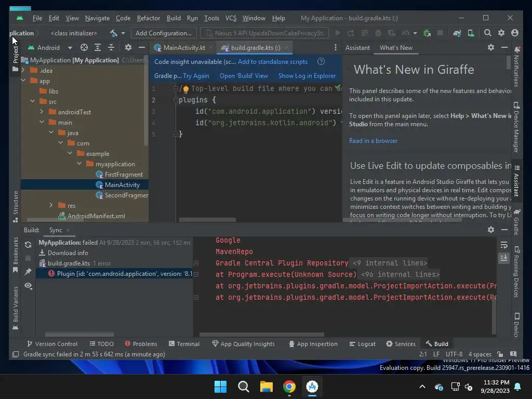Open Device Manager toolbar icon
This screenshot has height=399, width=532.
[471, 33]
